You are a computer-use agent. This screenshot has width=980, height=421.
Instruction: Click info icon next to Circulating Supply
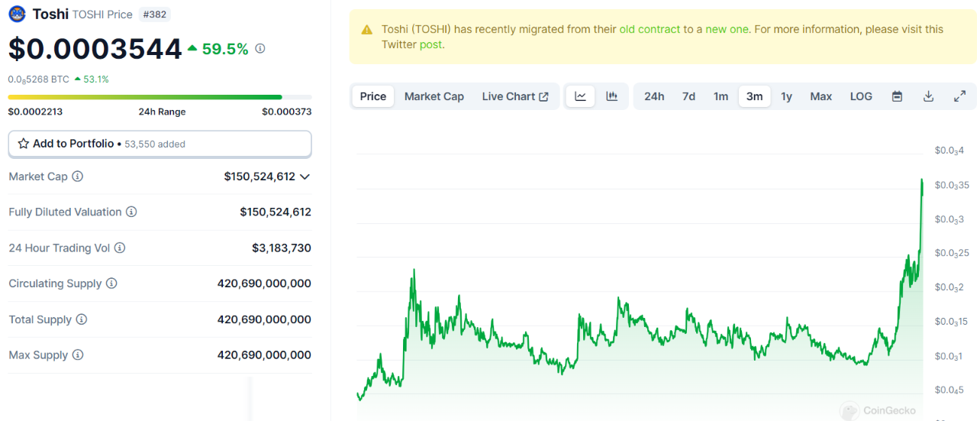click(111, 283)
